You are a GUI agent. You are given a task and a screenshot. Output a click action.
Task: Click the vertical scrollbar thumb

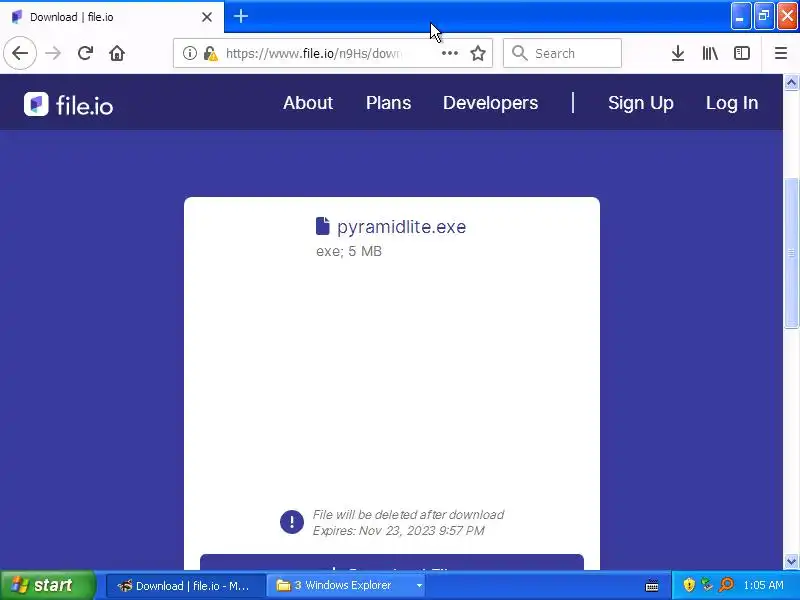pyautogui.click(x=791, y=253)
